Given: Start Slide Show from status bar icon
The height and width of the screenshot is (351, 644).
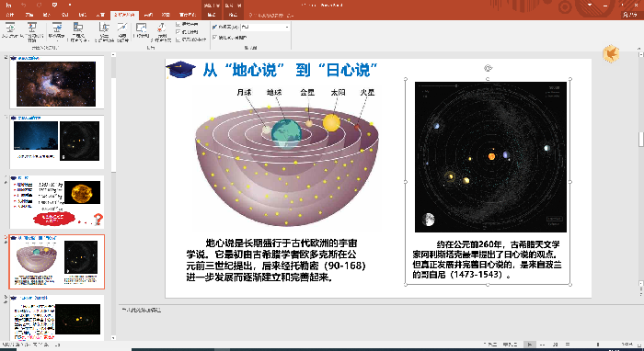Looking at the screenshot, I should (x=568, y=345).
